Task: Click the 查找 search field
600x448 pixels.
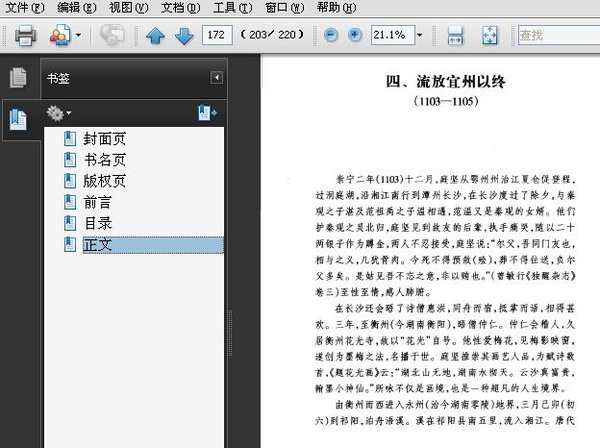Action: [x=559, y=35]
